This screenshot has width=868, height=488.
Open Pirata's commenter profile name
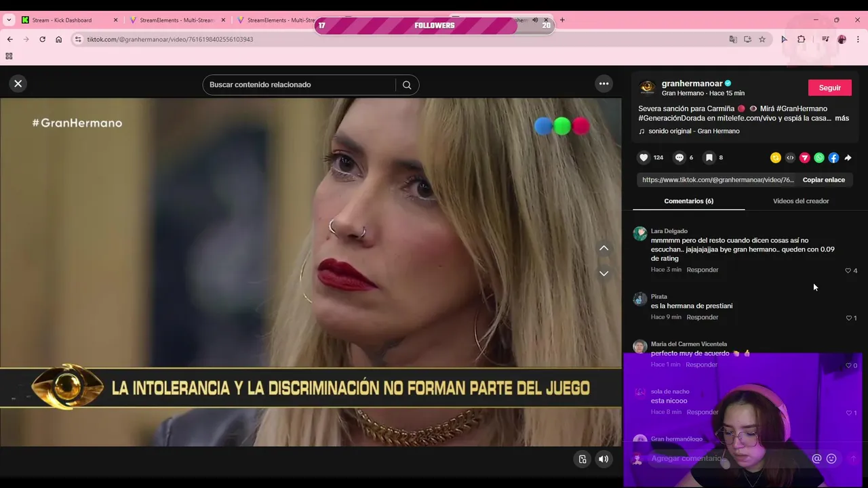[x=658, y=297]
